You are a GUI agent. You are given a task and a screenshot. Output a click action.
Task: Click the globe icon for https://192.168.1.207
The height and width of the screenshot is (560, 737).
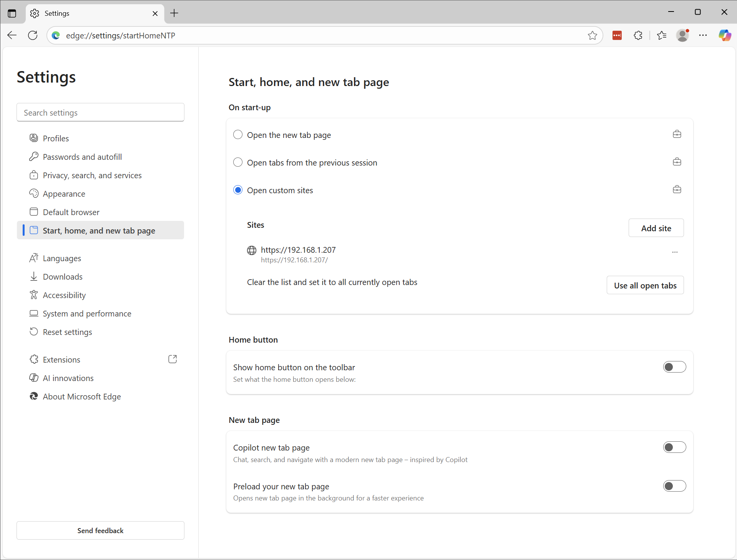[x=252, y=250]
